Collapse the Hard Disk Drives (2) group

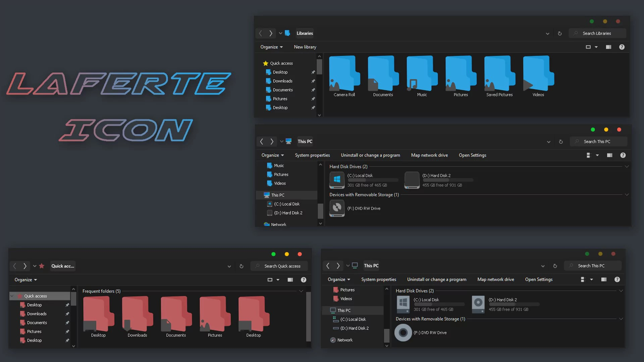click(x=626, y=167)
